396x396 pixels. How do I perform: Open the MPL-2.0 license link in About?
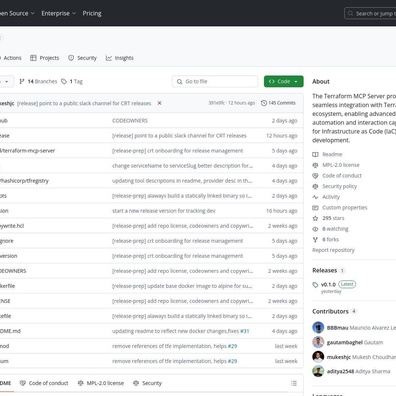[x=341, y=165]
